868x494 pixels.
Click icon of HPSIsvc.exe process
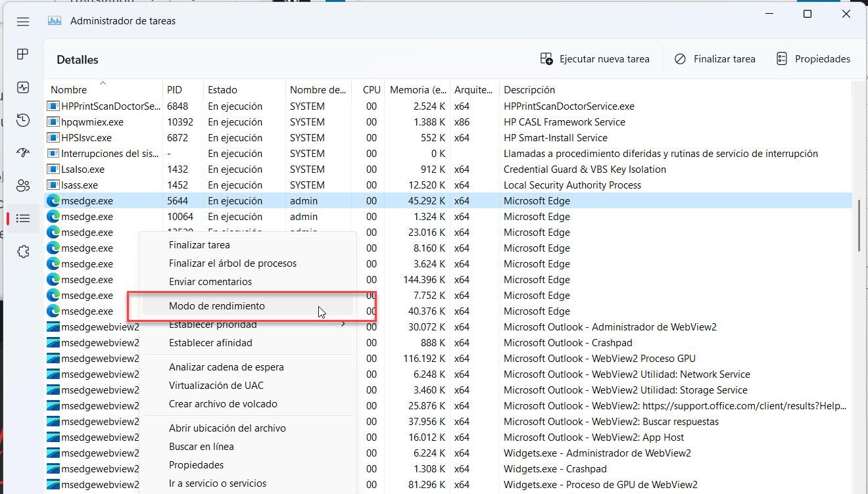click(x=53, y=138)
